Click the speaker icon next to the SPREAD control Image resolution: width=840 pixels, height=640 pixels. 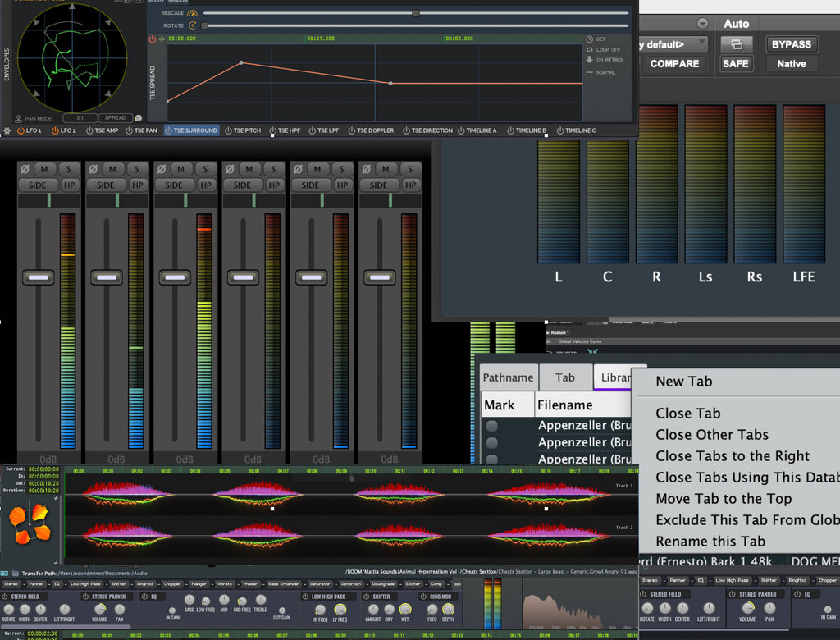(x=138, y=118)
